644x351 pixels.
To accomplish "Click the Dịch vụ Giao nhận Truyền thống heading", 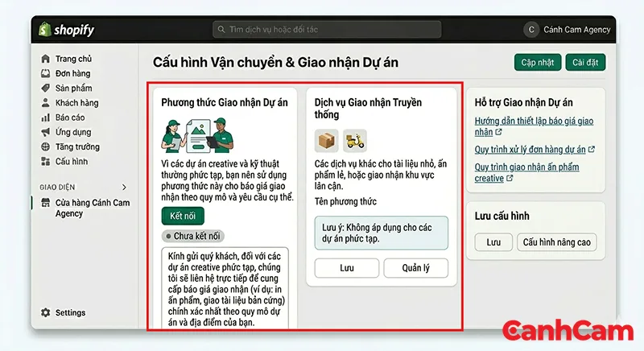I will [x=368, y=109].
